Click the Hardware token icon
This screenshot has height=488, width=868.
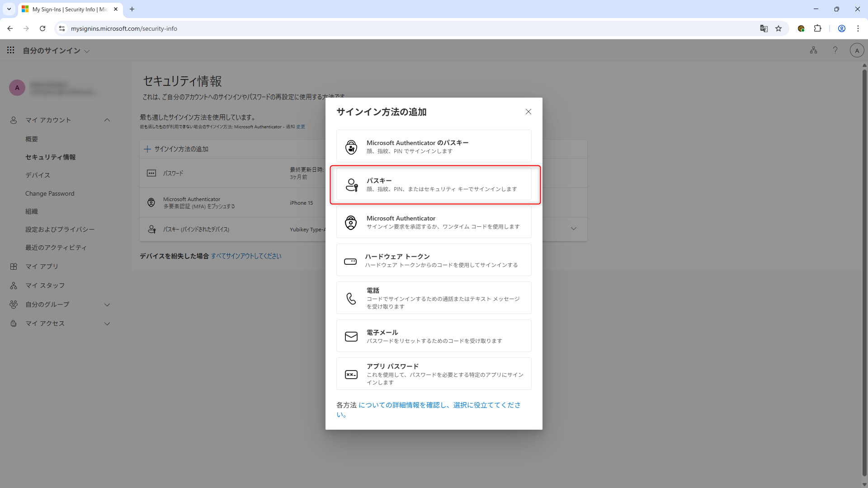[350, 261]
